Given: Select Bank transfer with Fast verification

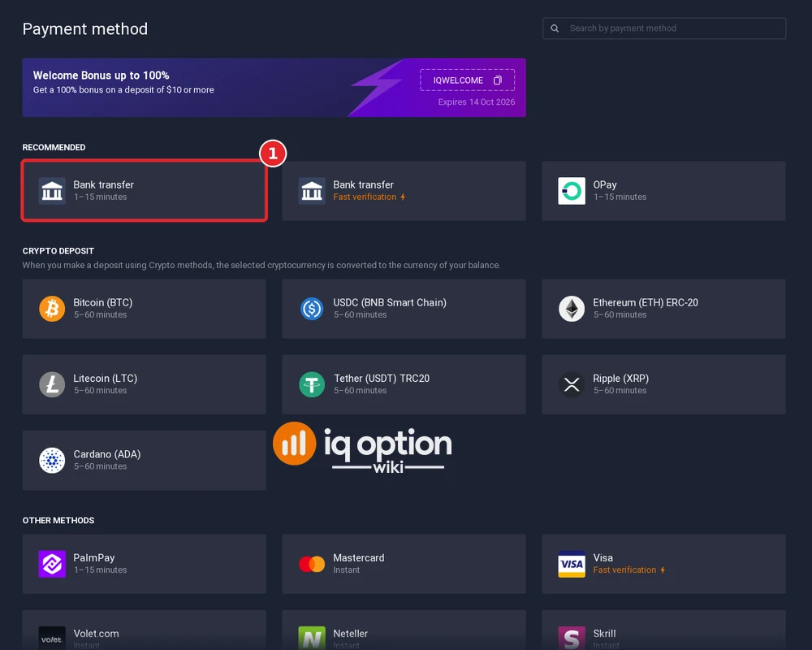Looking at the screenshot, I should click(404, 191).
